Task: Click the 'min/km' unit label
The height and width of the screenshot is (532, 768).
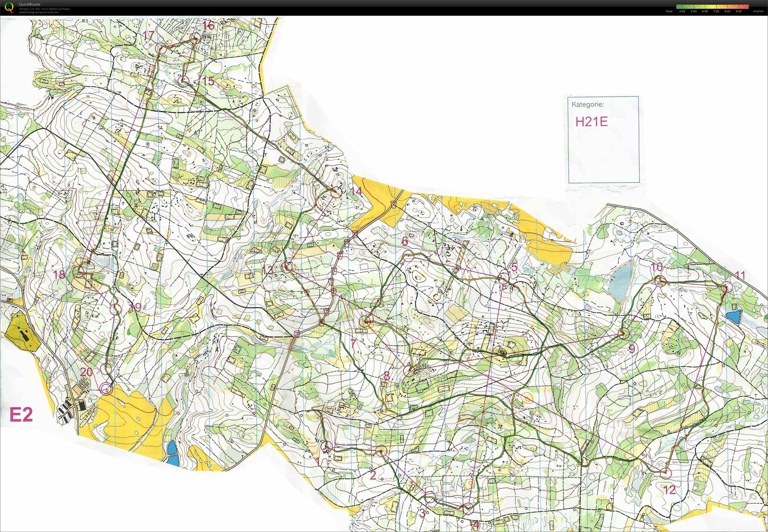Action: pos(758,11)
